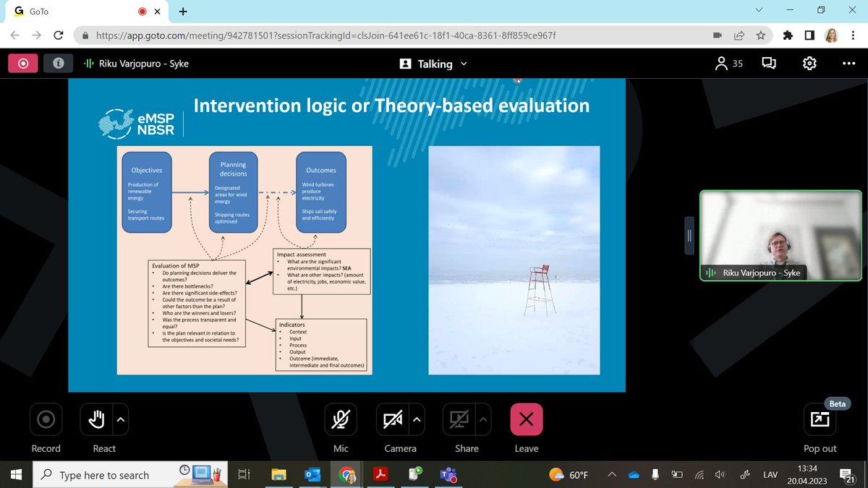Image resolution: width=868 pixels, height=488 pixels.
Task: Start recording with the Record button
Action: coord(46,419)
